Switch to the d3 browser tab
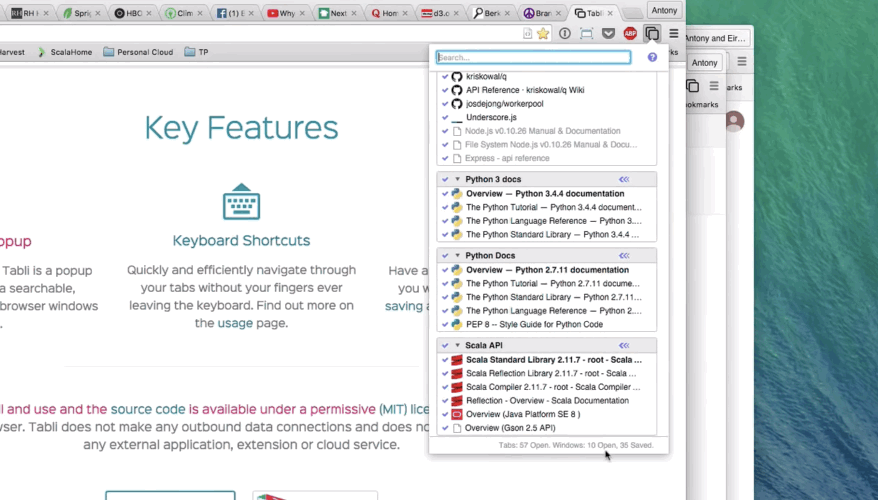 tap(441, 13)
